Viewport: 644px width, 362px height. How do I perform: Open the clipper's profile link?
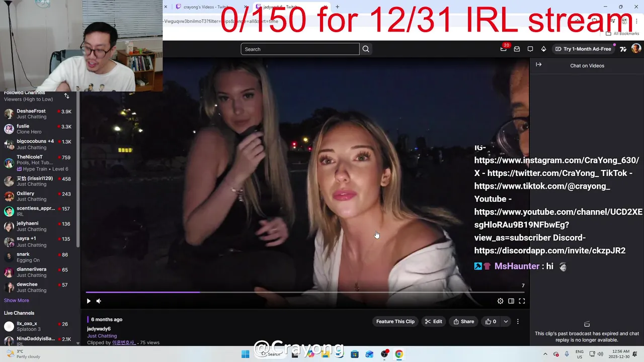point(123,343)
